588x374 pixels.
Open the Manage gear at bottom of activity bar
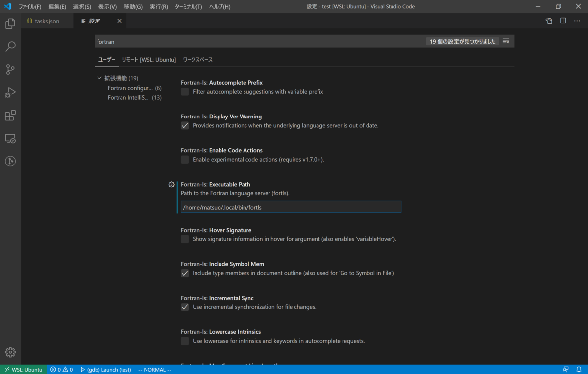coord(10,352)
